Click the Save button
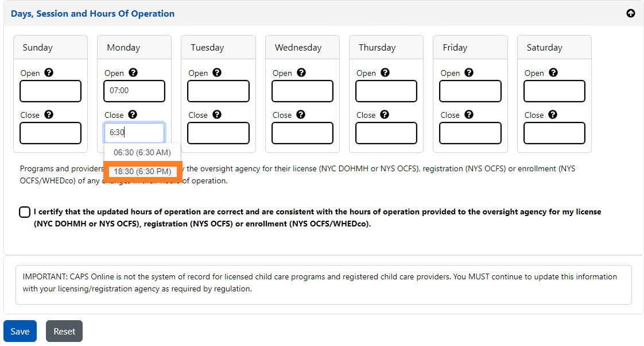The width and height of the screenshot is (644, 346). tap(20, 331)
